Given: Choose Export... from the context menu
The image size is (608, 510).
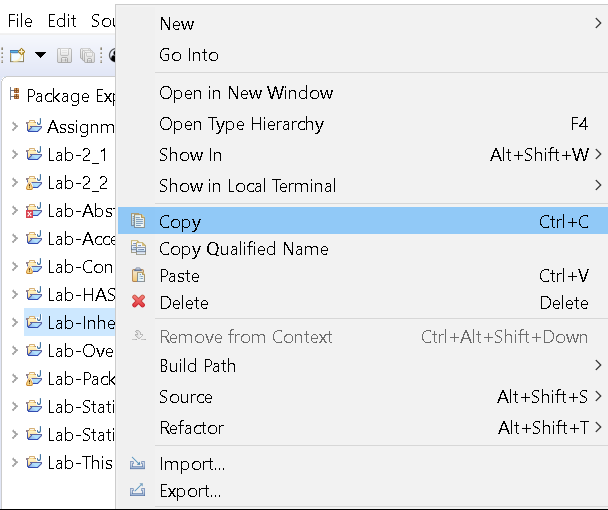Looking at the screenshot, I should point(363,491).
